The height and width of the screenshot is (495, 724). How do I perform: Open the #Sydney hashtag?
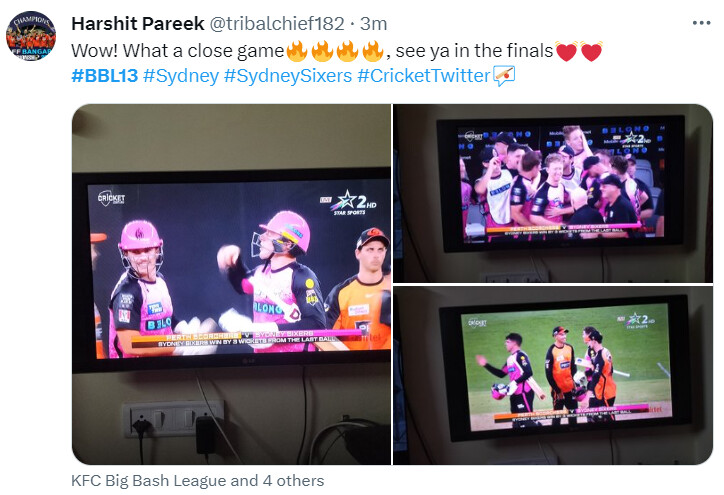pos(181,76)
